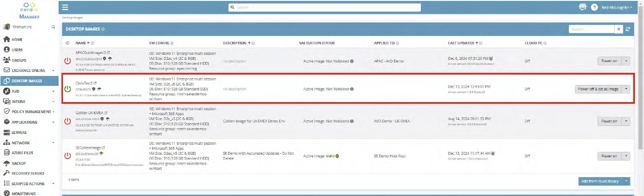Open dropdown arrow next to SEGoldenImage Power on
644x196 pixels.
(626, 156)
